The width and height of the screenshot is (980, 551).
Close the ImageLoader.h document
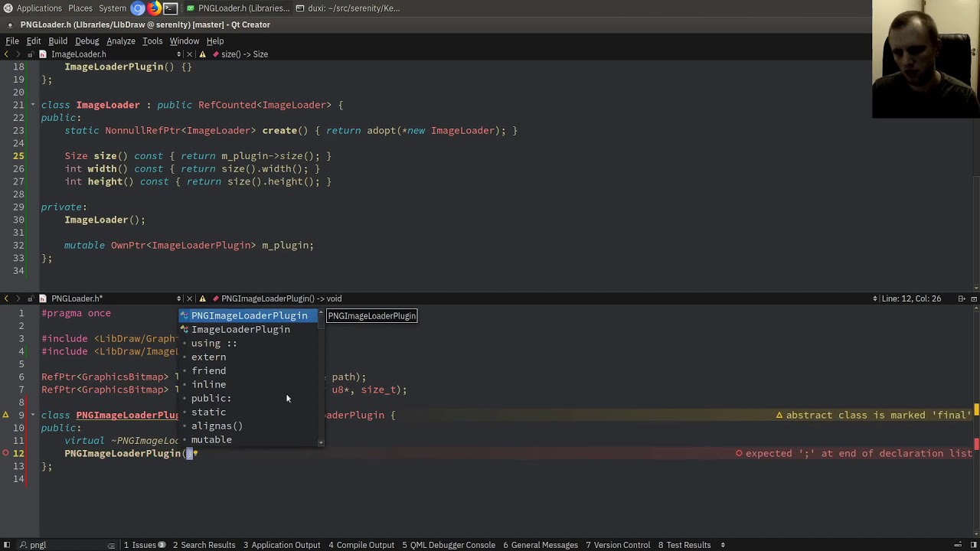click(x=190, y=54)
